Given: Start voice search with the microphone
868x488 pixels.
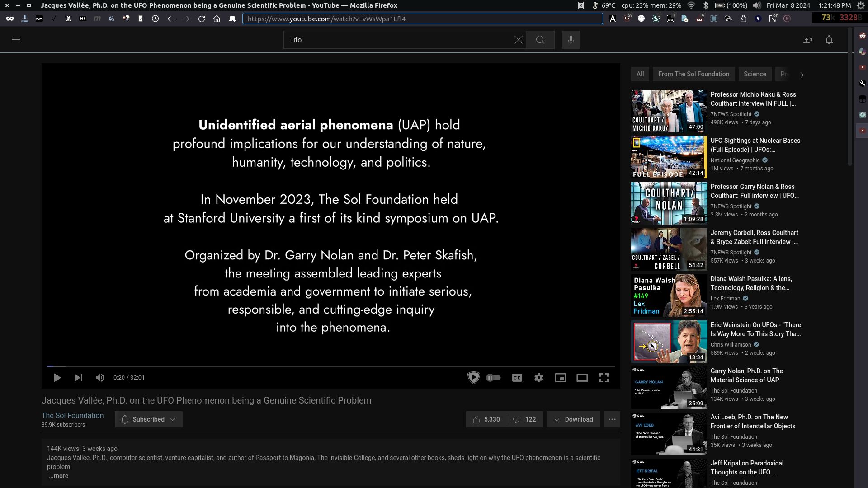Looking at the screenshot, I should point(571,40).
